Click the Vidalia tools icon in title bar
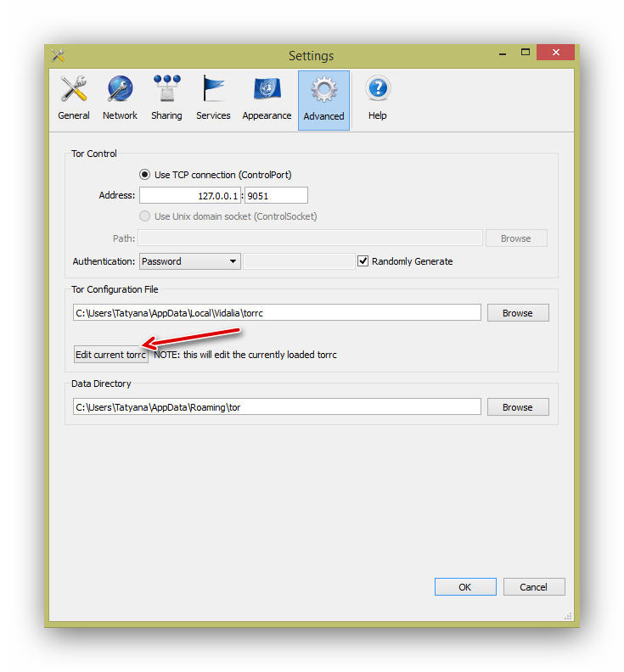The width and height of the screenshot is (624, 672). (59, 55)
